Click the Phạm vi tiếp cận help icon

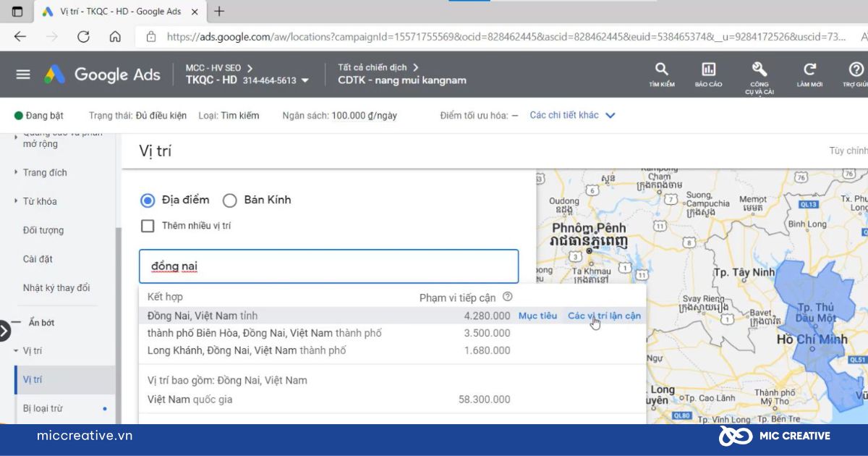(x=508, y=297)
